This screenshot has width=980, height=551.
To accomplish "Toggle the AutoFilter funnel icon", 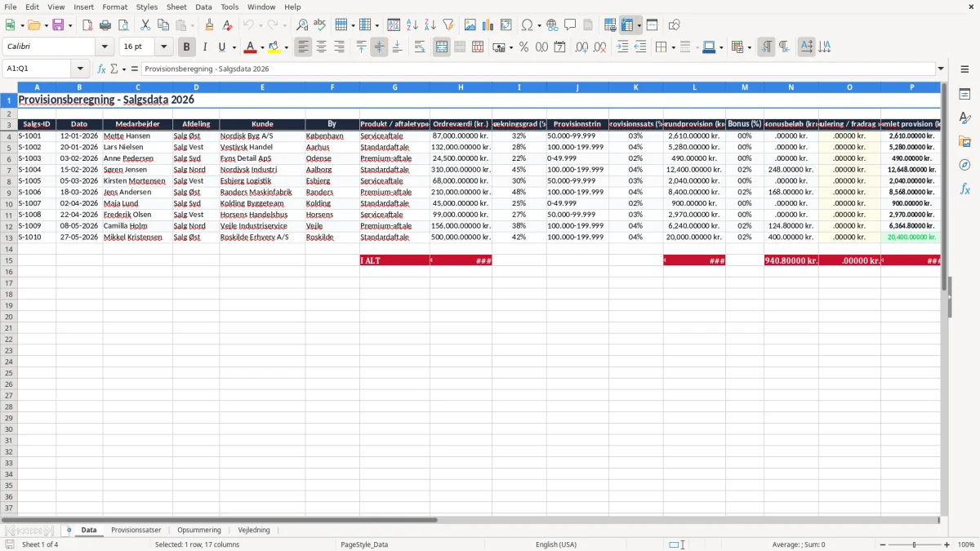I will tap(448, 25).
